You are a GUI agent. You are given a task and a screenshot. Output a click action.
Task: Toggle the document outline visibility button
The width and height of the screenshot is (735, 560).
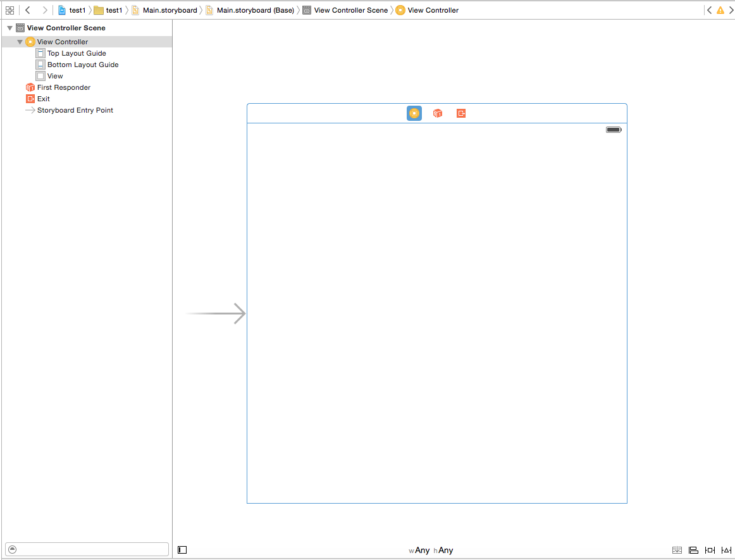click(x=182, y=551)
